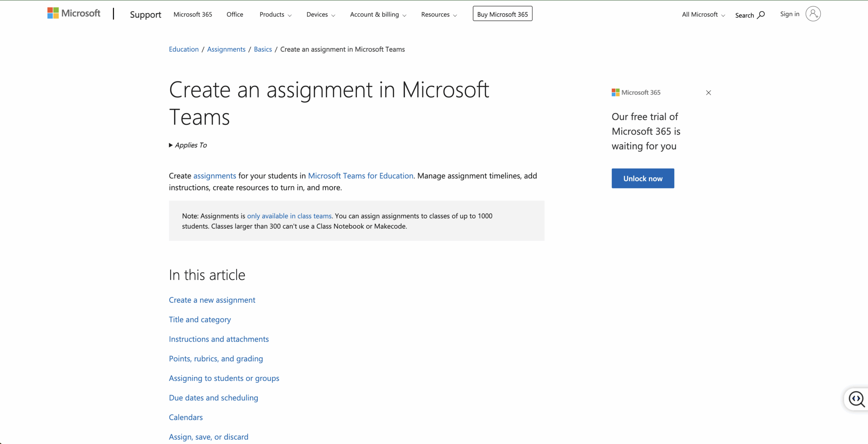Follow the only available in class teams link

[x=289, y=216]
